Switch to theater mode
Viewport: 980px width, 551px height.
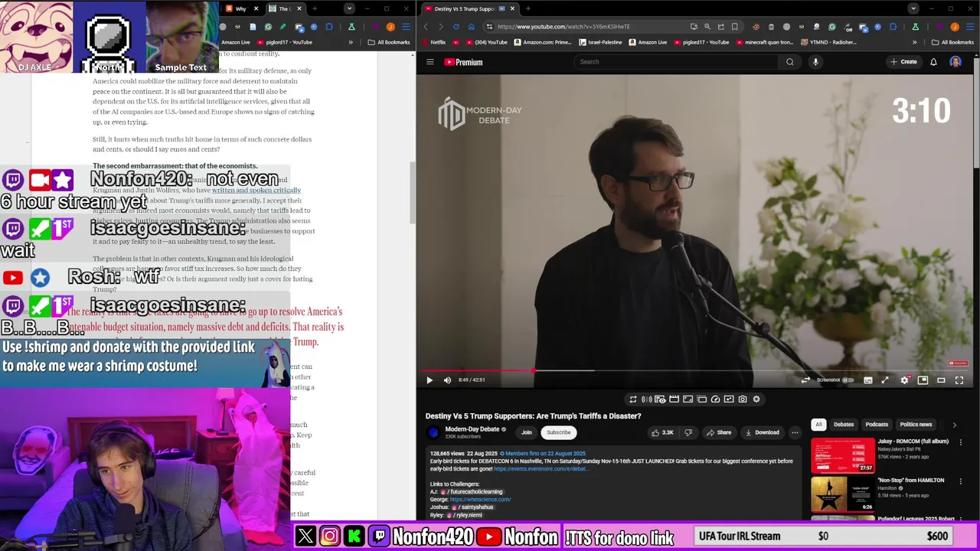click(x=941, y=380)
